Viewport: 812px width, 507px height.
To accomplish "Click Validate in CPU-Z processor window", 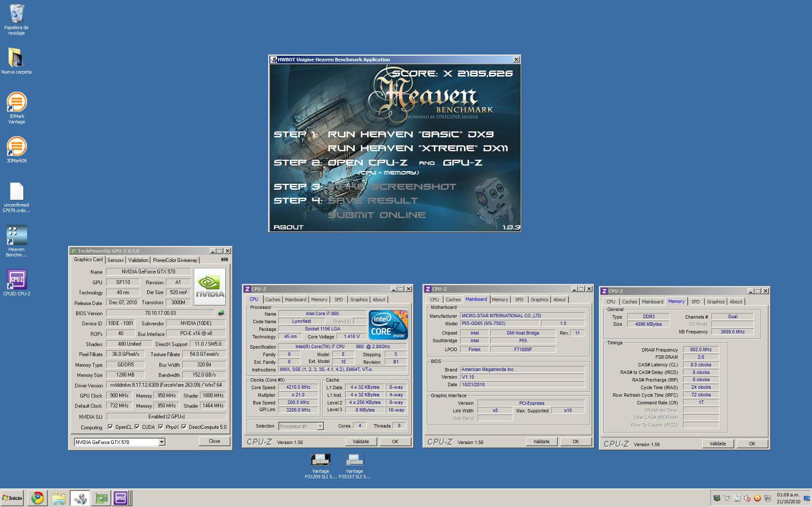I will [x=361, y=442].
